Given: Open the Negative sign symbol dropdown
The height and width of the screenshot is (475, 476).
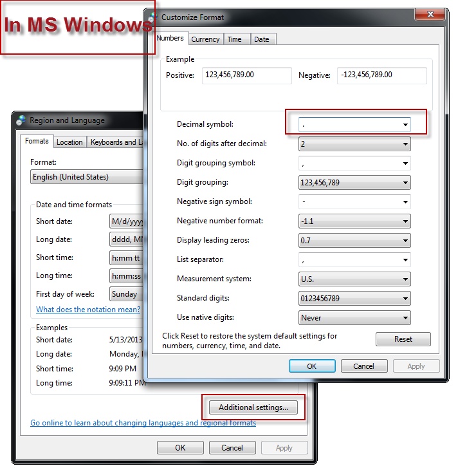Looking at the screenshot, I should (x=354, y=202).
